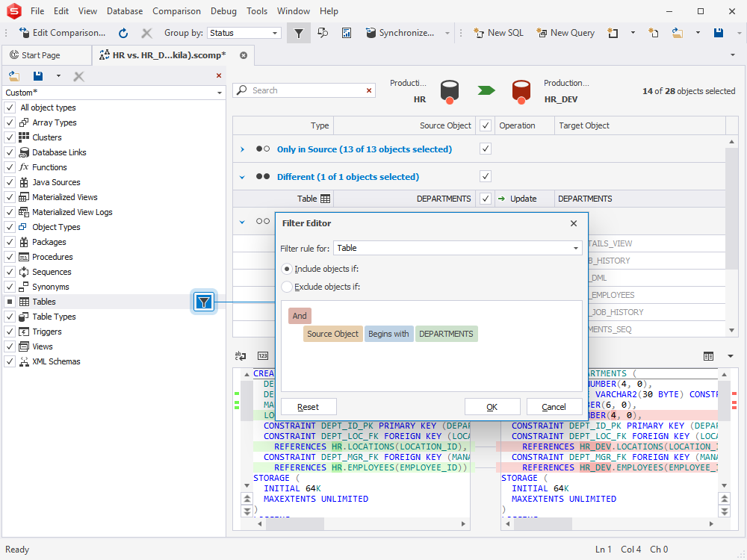Click the Refresh comparison icon in toolbar
Screen dimensions: 747x560
click(123, 33)
